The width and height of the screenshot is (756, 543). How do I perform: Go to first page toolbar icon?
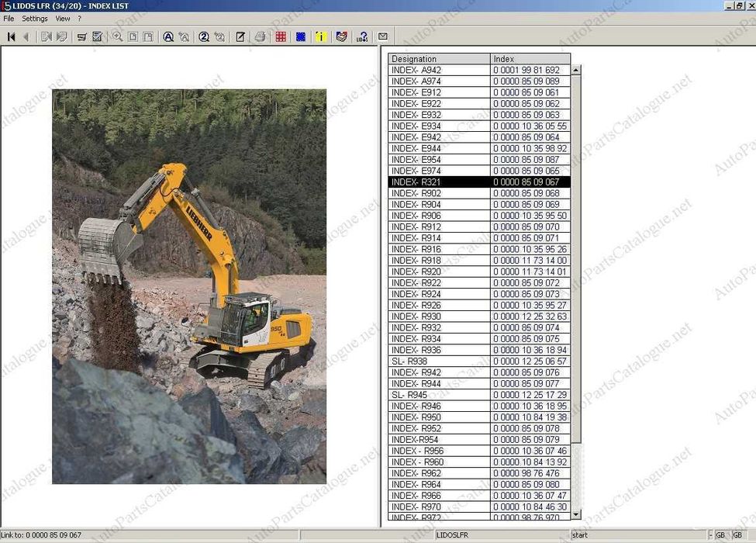[x=12, y=36]
